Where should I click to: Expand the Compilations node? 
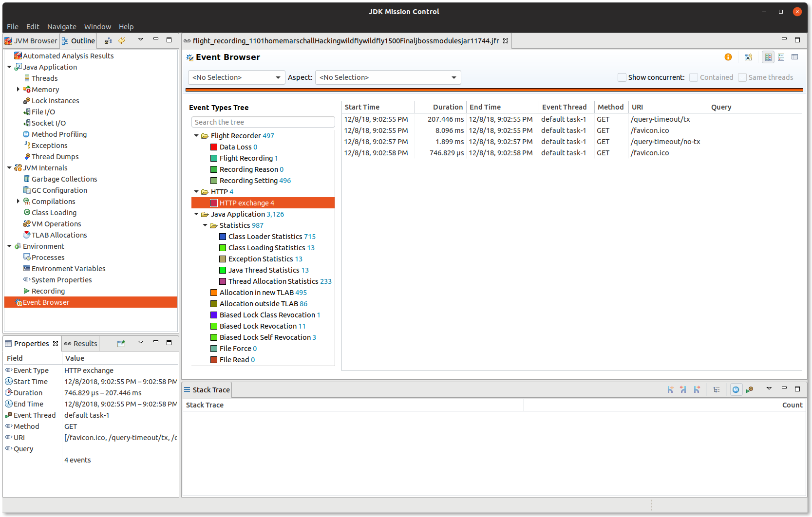coord(18,202)
